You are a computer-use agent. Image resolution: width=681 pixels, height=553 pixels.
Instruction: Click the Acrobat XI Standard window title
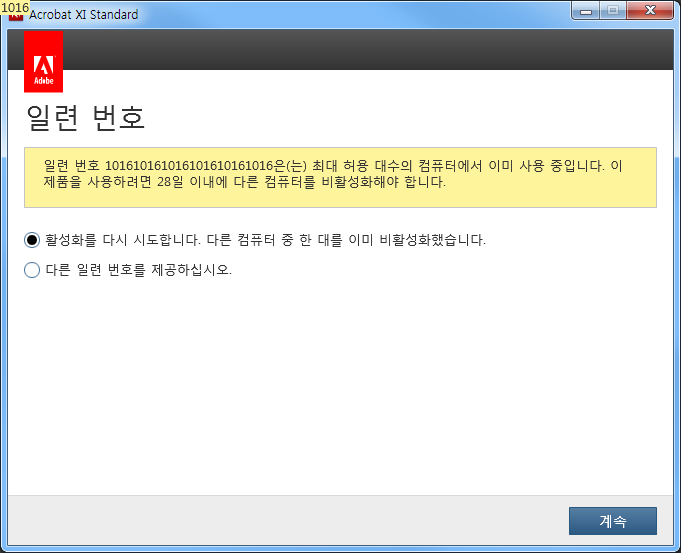click(x=83, y=15)
